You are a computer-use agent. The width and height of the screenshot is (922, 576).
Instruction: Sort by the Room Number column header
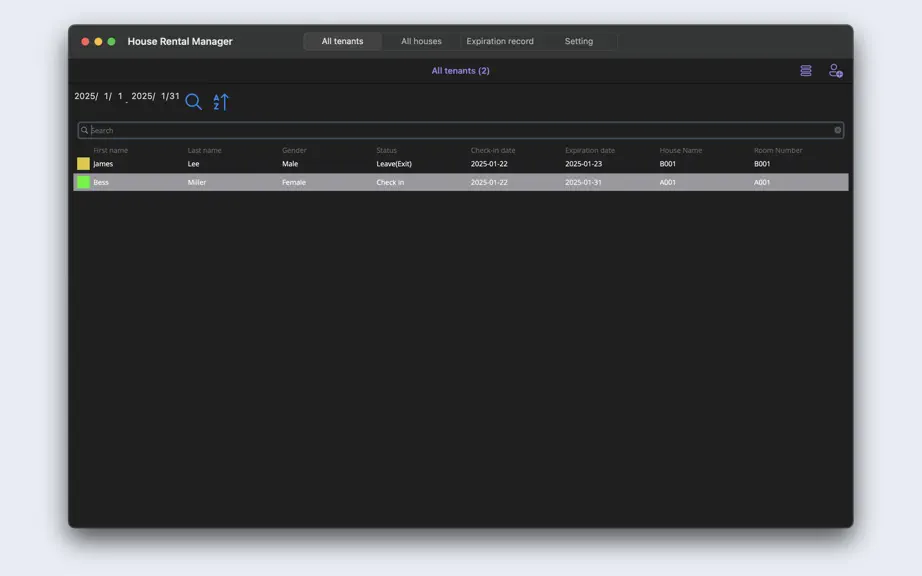(778, 150)
